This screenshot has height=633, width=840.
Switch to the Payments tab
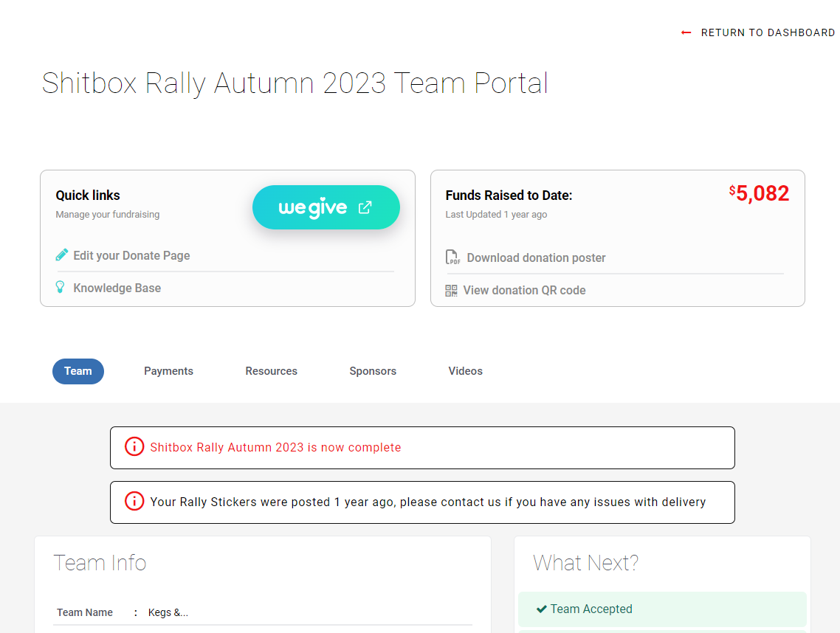(x=169, y=371)
